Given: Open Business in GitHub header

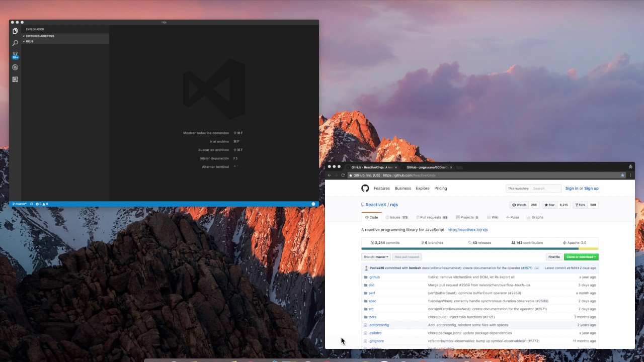Looking at the screenshot, I should click(403, 189).
